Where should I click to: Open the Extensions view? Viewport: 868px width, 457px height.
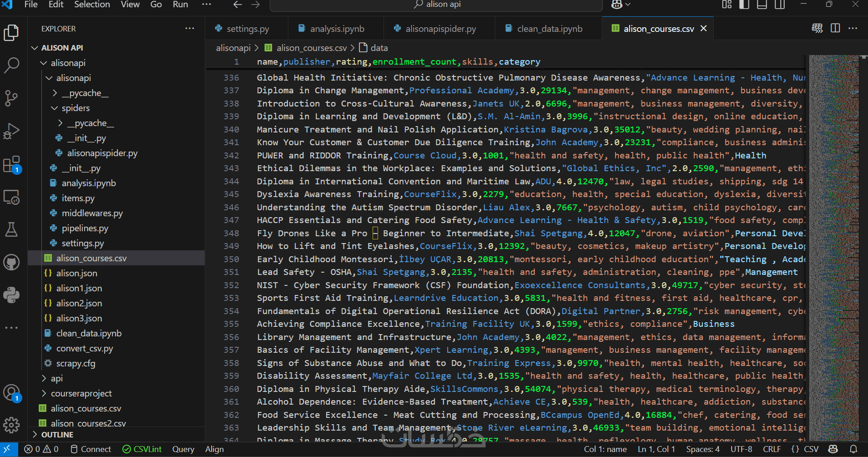(x=11, y=164)
